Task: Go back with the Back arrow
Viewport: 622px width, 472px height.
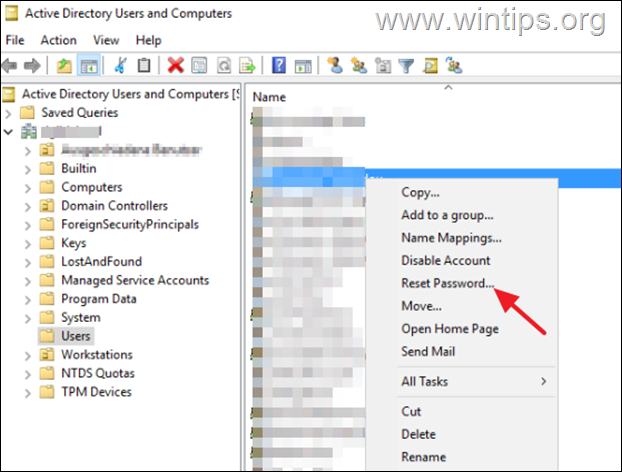Action: tap(10, 65)
